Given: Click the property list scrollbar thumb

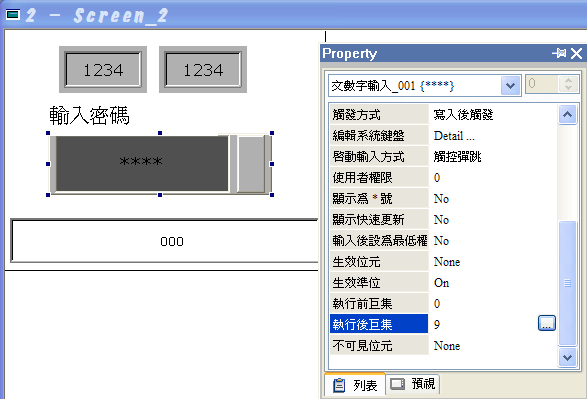Looking at the screenshot, I should point(567,283).
